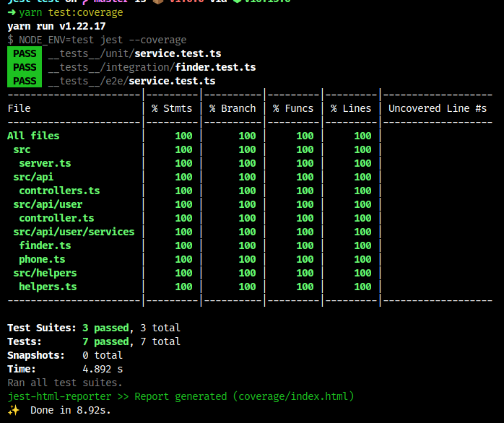Image resolution: width=504 pixels, height=423 pixels.
Task: Click % Stmts value for All files
Action: click(x=183, y=136)
